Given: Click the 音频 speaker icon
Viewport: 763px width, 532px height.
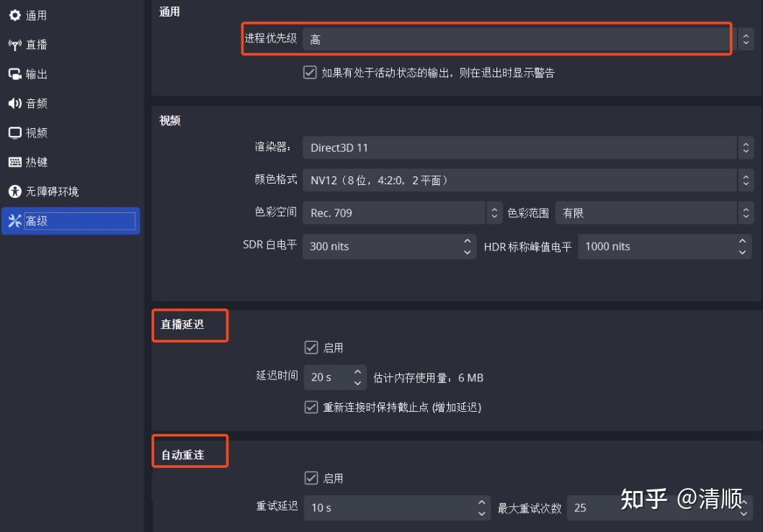Looking at the screenshot, I should pyautogui.click(x=15, y=103).
